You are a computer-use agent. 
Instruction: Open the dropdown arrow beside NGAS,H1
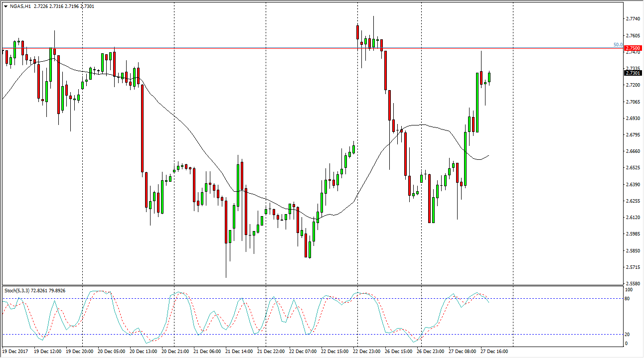5,6
